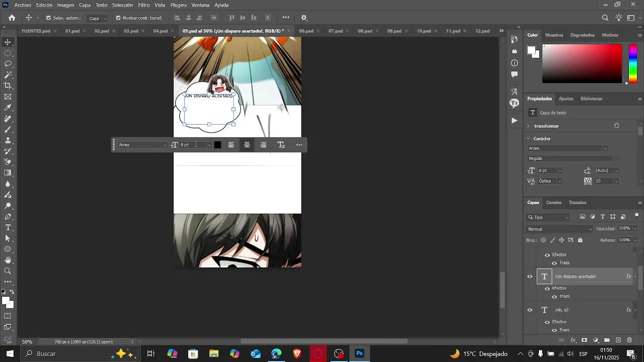Open kerning Óptica dropdown
This screenshot has width=644, height=362.
(x=559, y=181)
